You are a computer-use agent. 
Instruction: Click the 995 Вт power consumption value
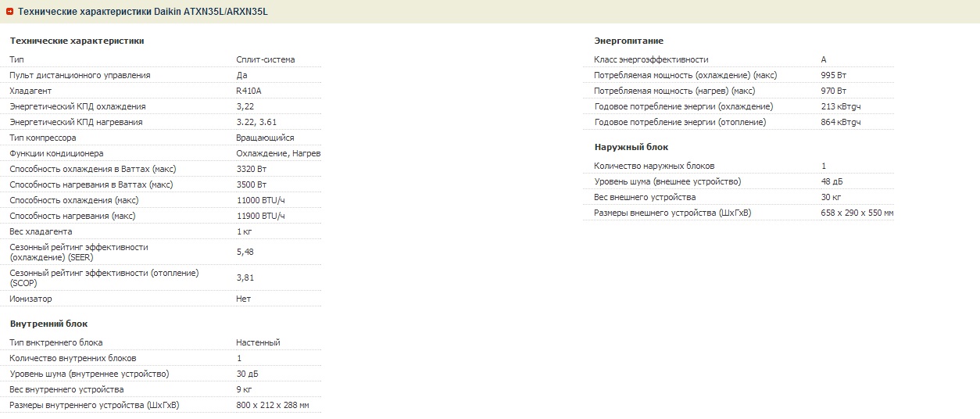(x=833, y=75)
